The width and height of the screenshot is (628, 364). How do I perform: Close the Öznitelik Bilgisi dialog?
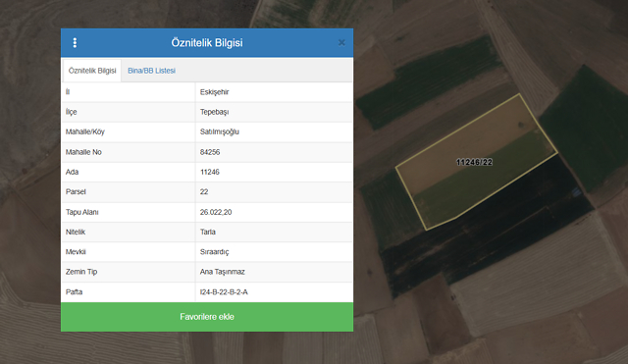pyautogui.click(x=341, y=43)
